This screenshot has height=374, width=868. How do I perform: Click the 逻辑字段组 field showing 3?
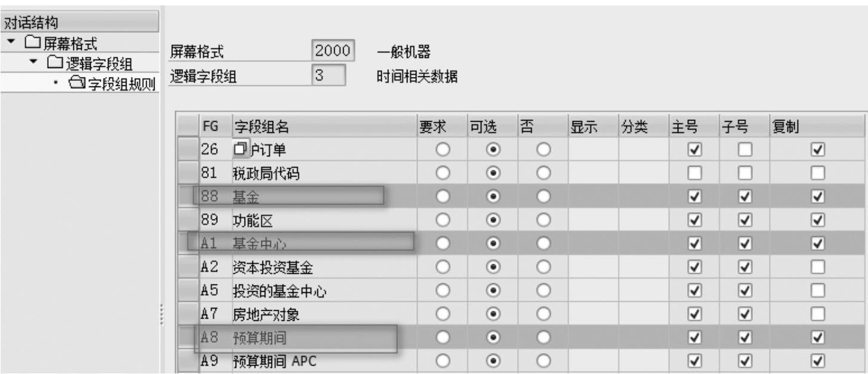click(328, 76)
